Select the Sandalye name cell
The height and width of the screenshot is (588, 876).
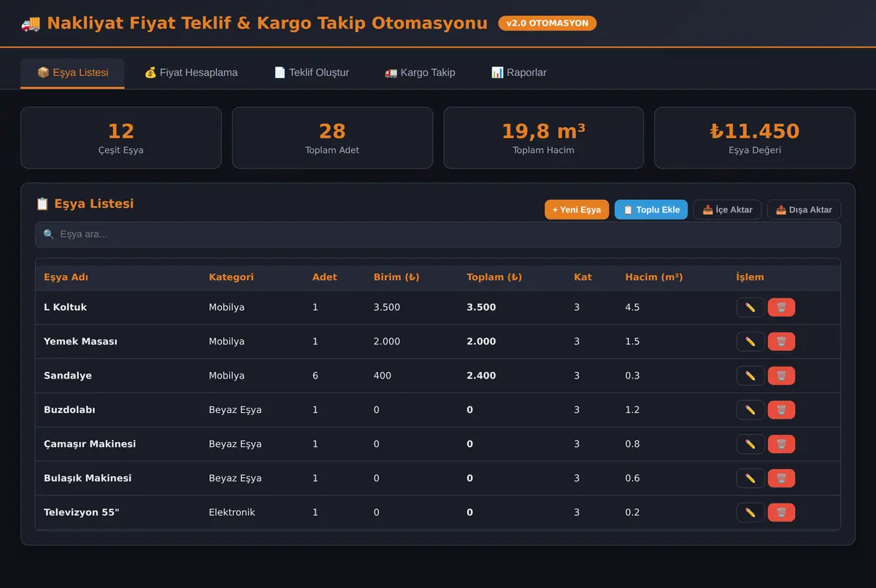tap(68, 376)
